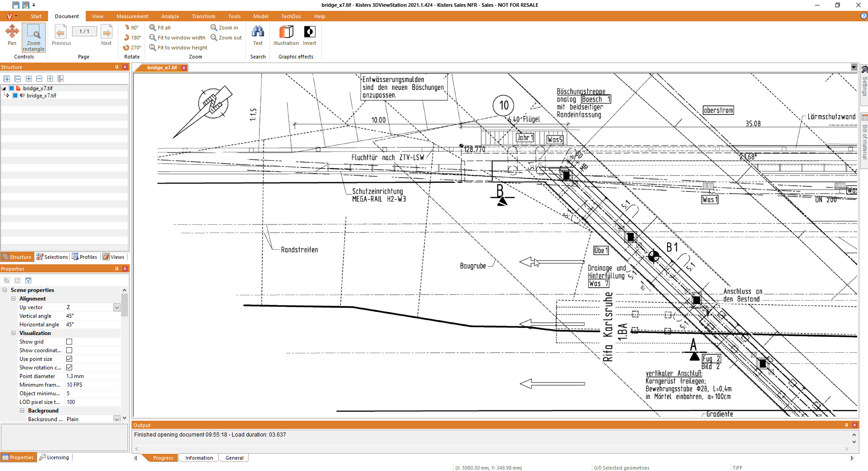
Task: Open the Background mode dropdown showing Plain
Action: pos(117,419)
